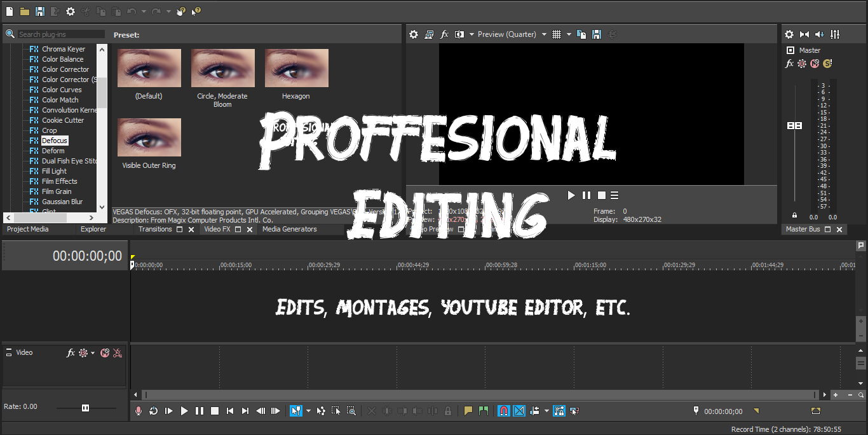Open Video Output FX in the preview toolbar

(444, 34)
